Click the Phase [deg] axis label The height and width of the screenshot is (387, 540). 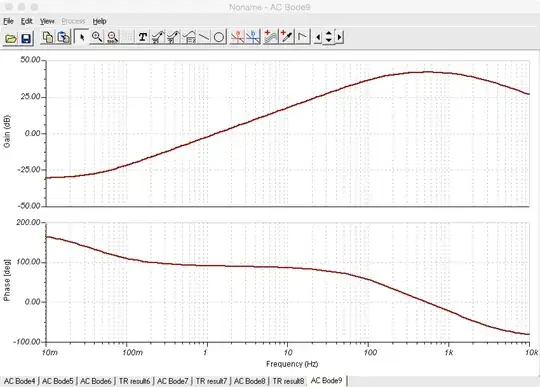click(x=7, y=280)
